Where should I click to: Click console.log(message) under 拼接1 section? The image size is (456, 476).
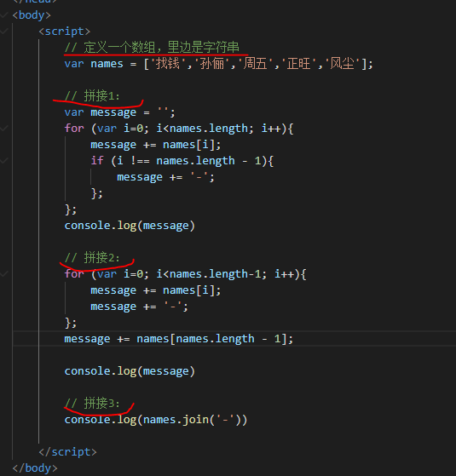(130, 226)
